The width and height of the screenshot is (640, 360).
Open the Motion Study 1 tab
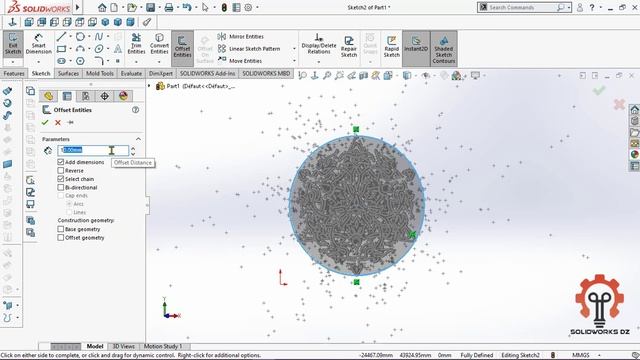click(x=163, y=346)
